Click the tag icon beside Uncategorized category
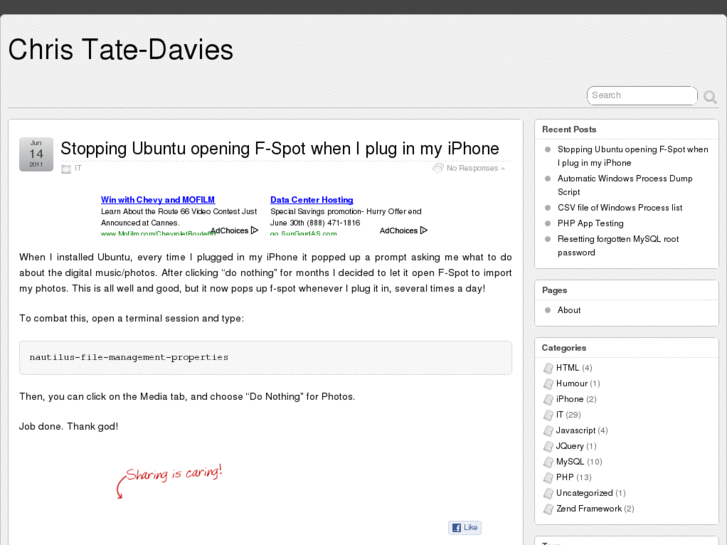The image size is (727, 545). tap(548, 494)
